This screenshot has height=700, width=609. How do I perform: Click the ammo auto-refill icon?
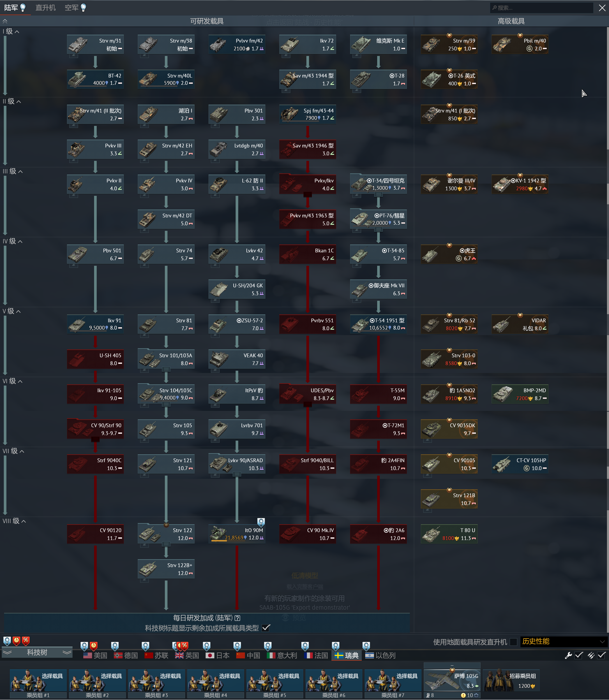click(591, 655)
